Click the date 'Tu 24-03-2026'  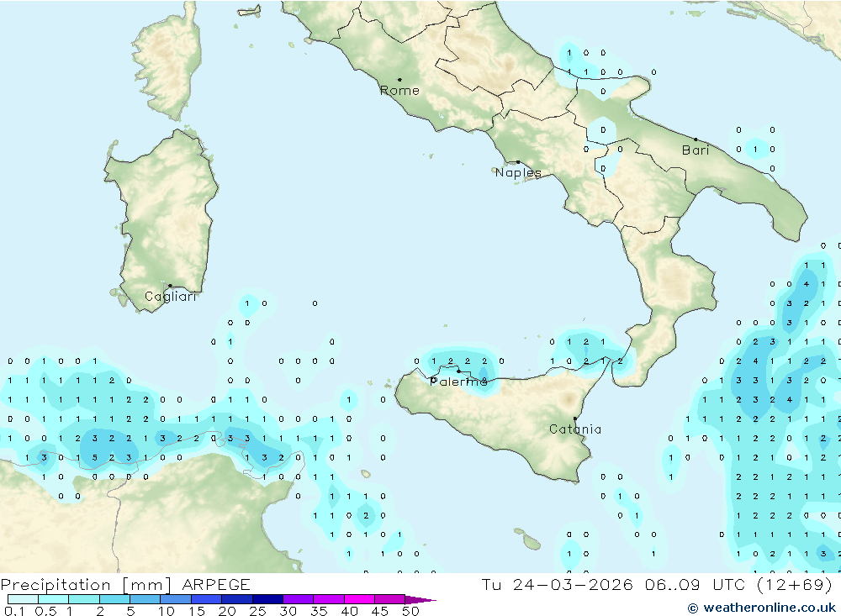point(557,584)
